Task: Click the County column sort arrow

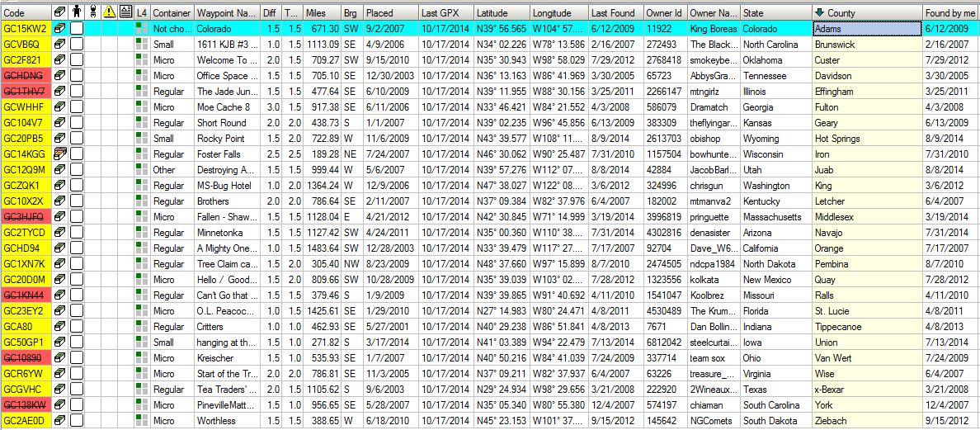Action: pyautogui.click(x=819, y=13)
